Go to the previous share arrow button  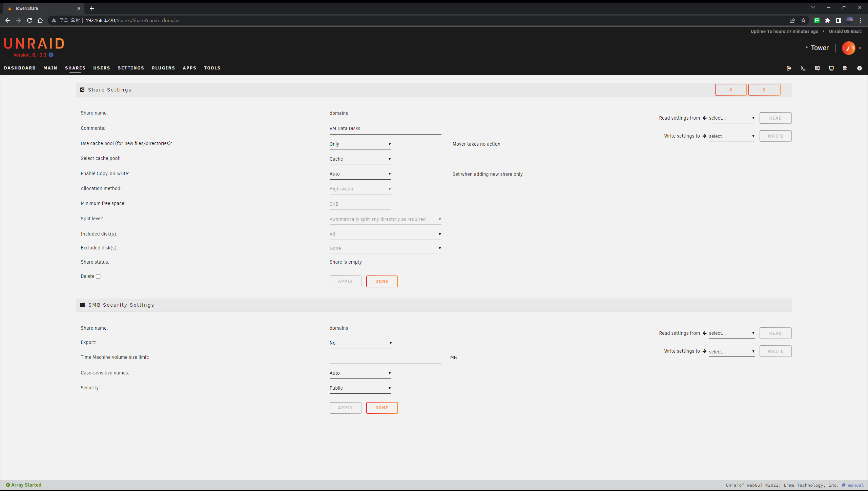click(x=730, y=90)
